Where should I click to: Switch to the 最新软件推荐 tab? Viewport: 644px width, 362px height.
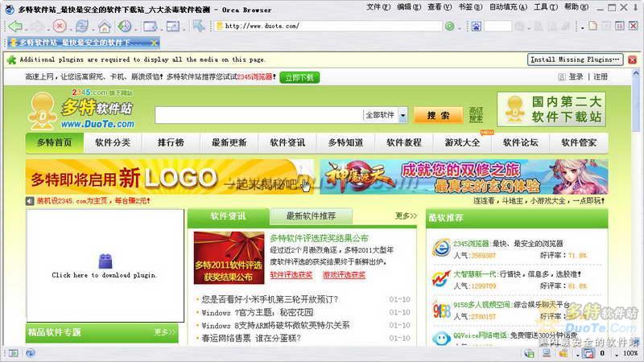pos(311,216)
